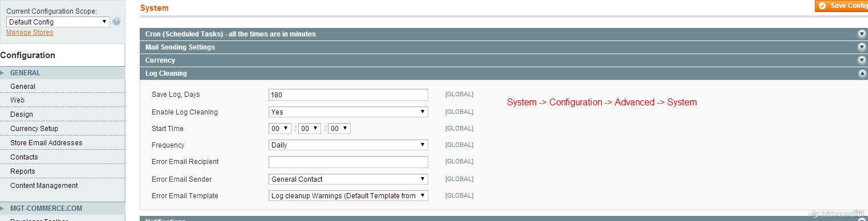Open the Reports configuration tab

pyautogui.click(x=62, y=171)
